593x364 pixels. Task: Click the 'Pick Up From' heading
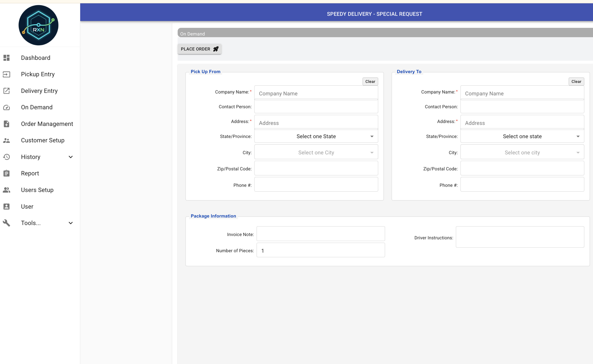[x=205, y=71]
